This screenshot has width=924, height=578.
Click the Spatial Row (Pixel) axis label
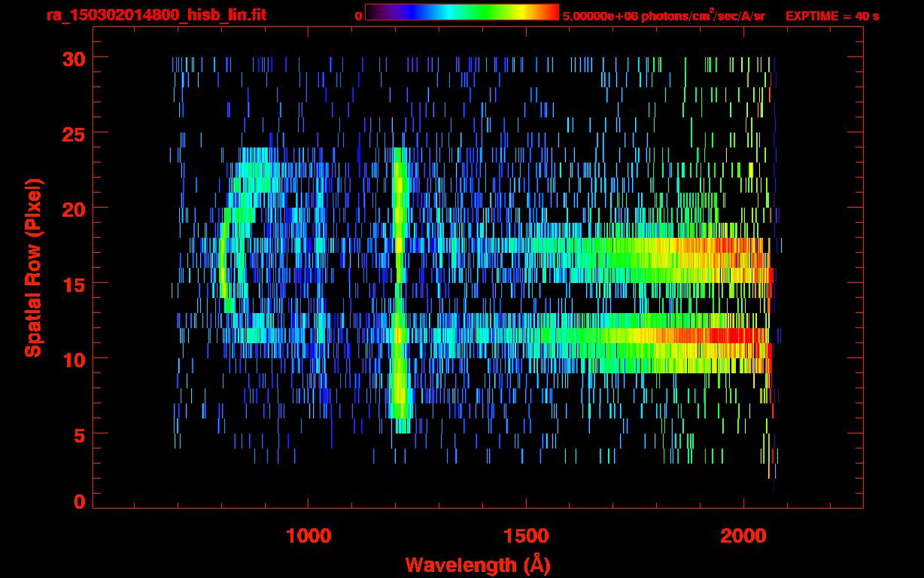33,268
